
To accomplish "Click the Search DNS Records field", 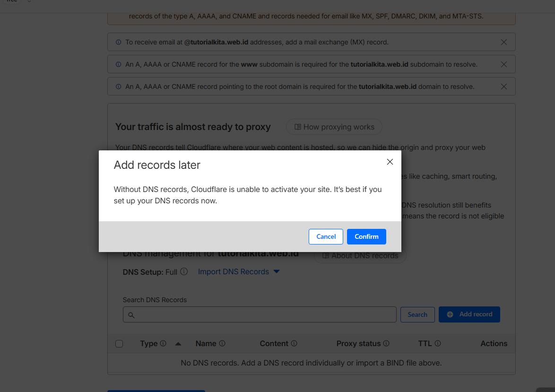I will click(260, 314).
